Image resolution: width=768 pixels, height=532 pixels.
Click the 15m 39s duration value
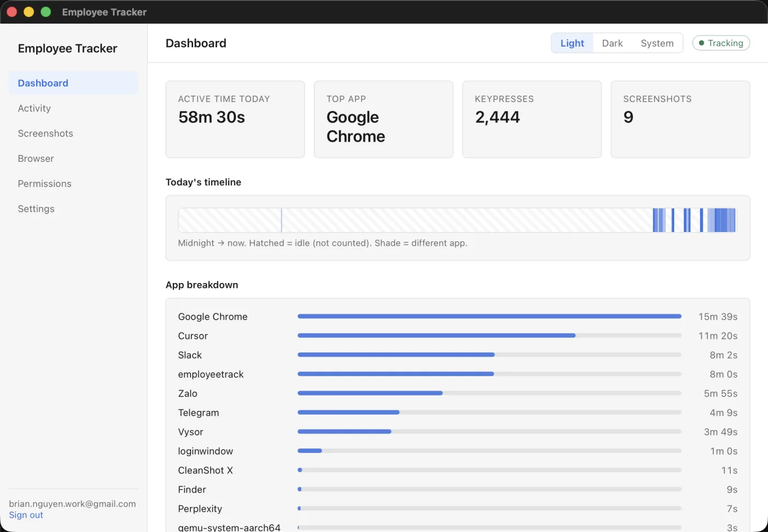tap(718, 316)
